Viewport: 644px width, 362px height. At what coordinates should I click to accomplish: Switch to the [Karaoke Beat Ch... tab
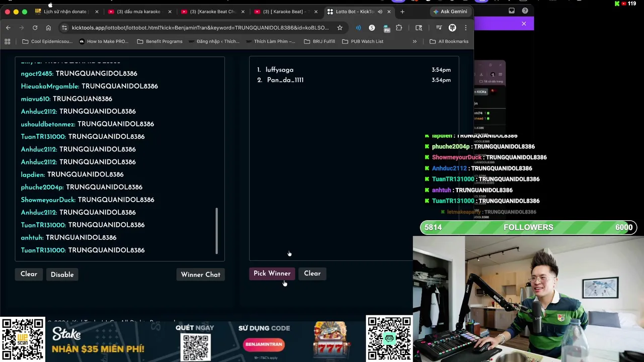tap(212, 12)
